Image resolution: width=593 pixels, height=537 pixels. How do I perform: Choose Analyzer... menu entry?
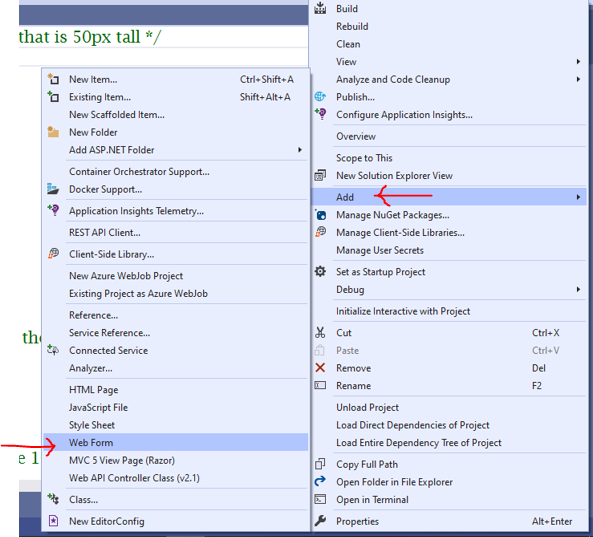[175, 368]
